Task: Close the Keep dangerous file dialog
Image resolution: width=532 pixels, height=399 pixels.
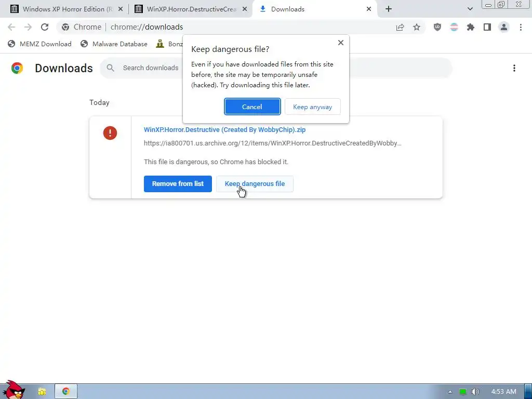Action: click(x=341, y=43)
